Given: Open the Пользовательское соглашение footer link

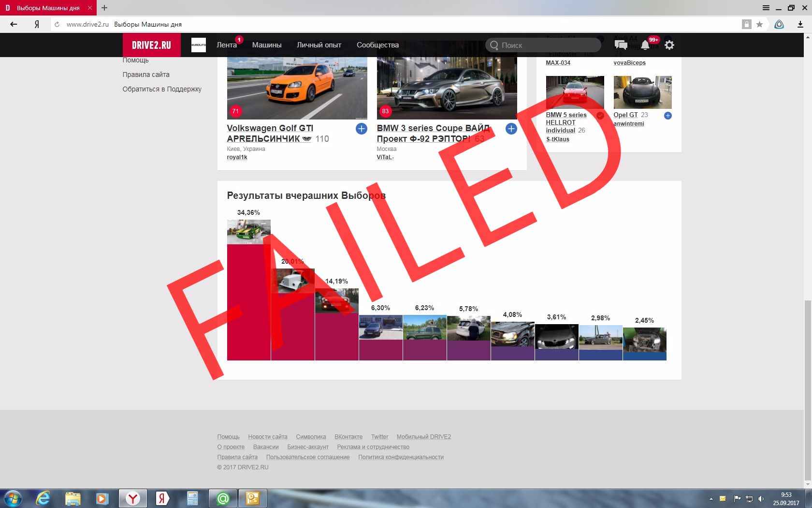Looking at the screenshot, I should [308, 457].
